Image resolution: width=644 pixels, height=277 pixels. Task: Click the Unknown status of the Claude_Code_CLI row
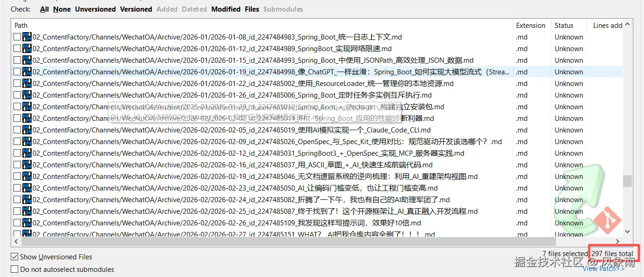569,130
